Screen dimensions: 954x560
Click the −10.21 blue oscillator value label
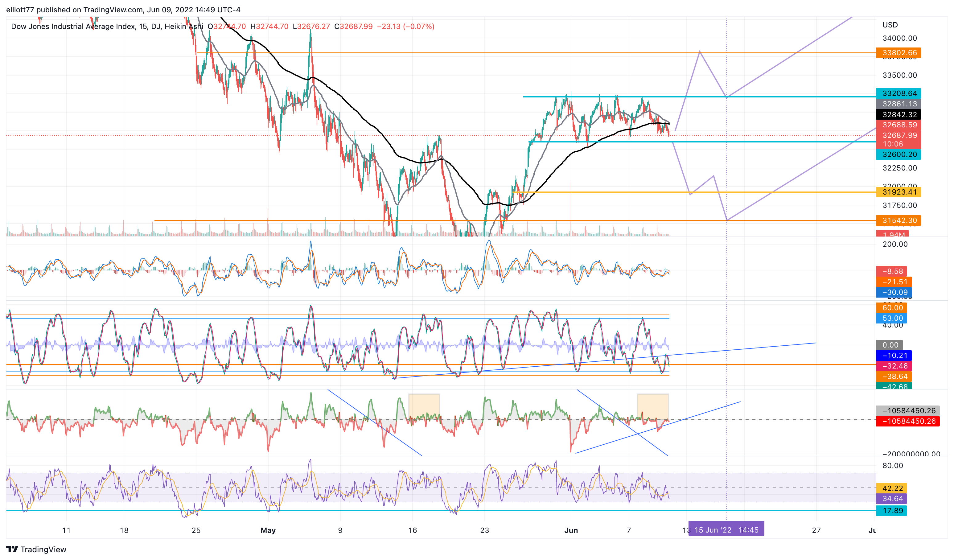894,356
